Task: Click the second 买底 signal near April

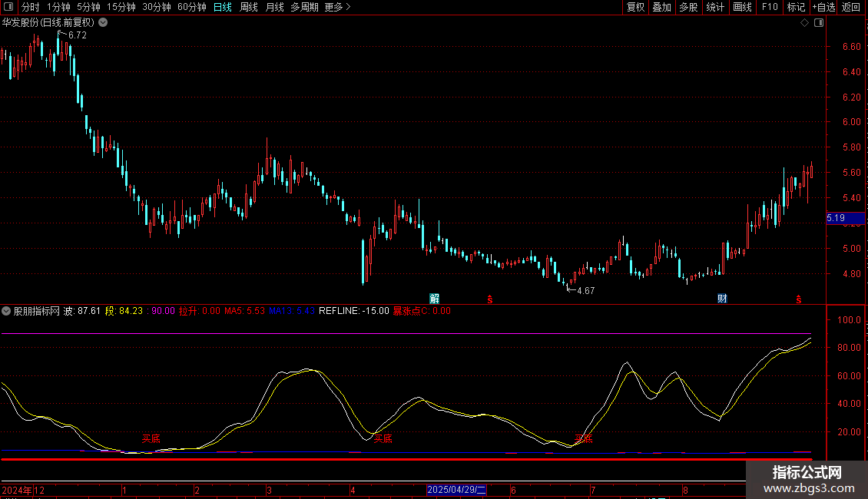Action: pyautogui.click(x=383, y=438)
